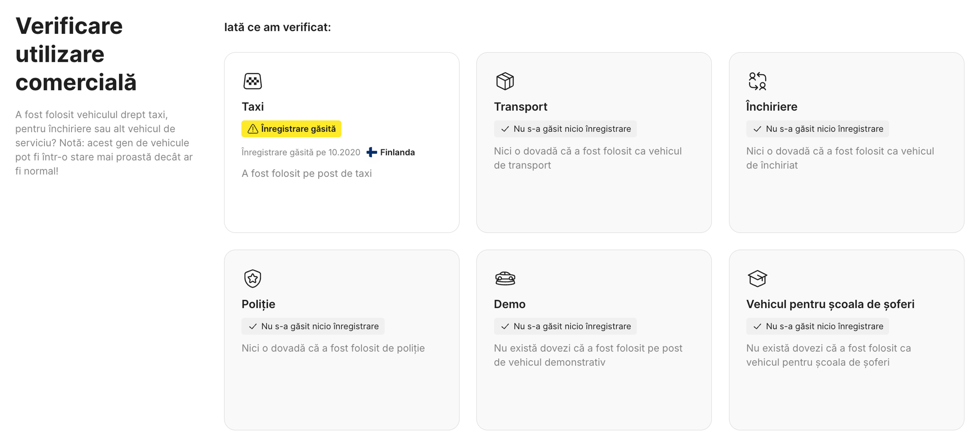Click Poliție no-record status badge
Image resolution: width=980 pixels, height=445 pixels.
coord(313,326)
